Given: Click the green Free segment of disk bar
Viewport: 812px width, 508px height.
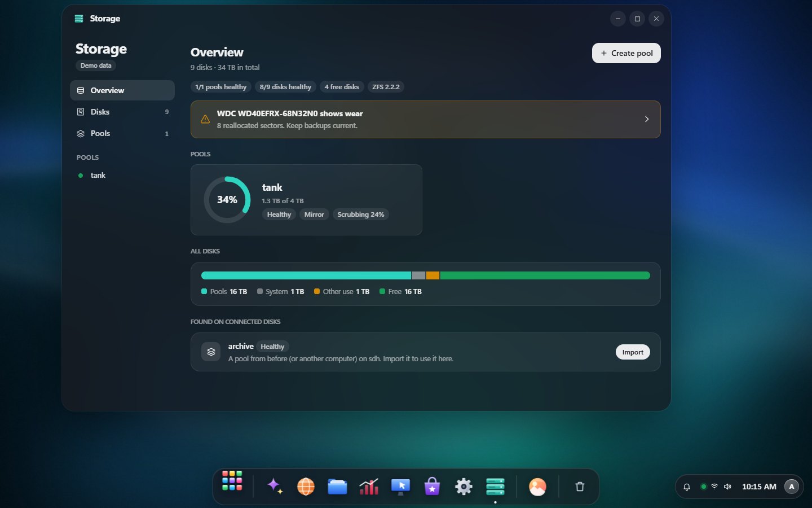Looking at the screenshot, I should [x=545, y=275].
